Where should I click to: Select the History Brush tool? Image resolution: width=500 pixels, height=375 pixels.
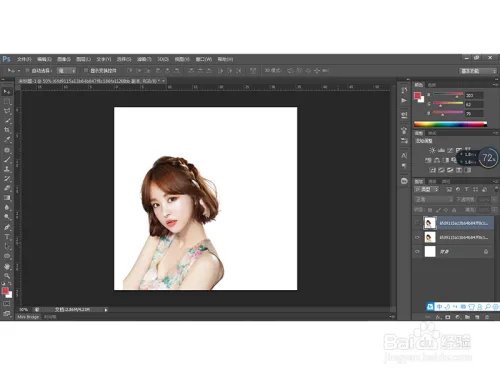7,179
